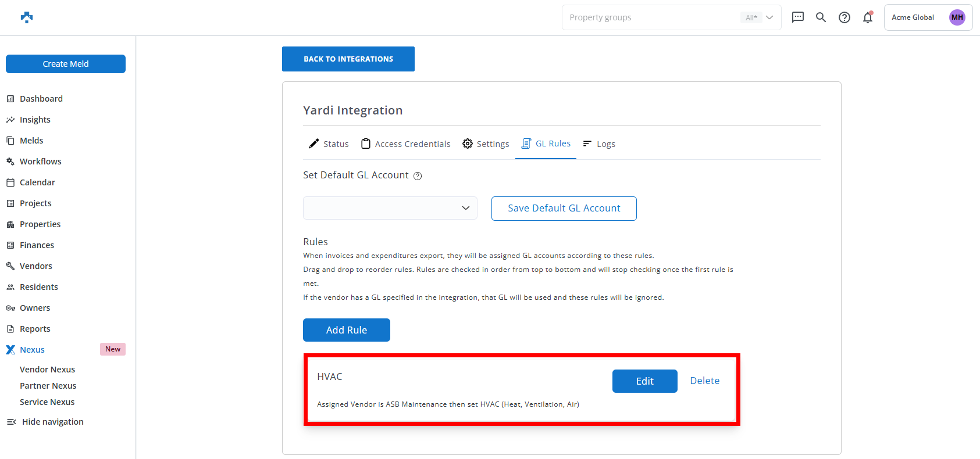The height and width of the screenshot is (459, 980).
Task: Click the Add Rule button
Action: click(x=347, y=330)
